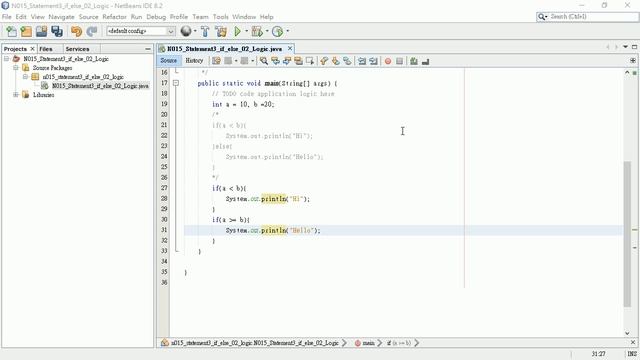Close the Projects tab

point(32,49)
